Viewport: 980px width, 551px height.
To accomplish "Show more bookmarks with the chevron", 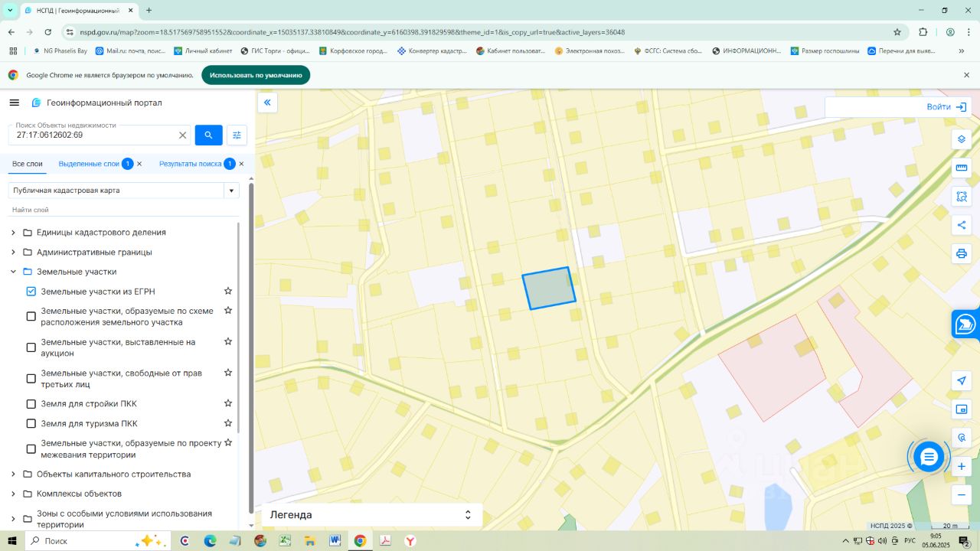I will tap(962, 51).
